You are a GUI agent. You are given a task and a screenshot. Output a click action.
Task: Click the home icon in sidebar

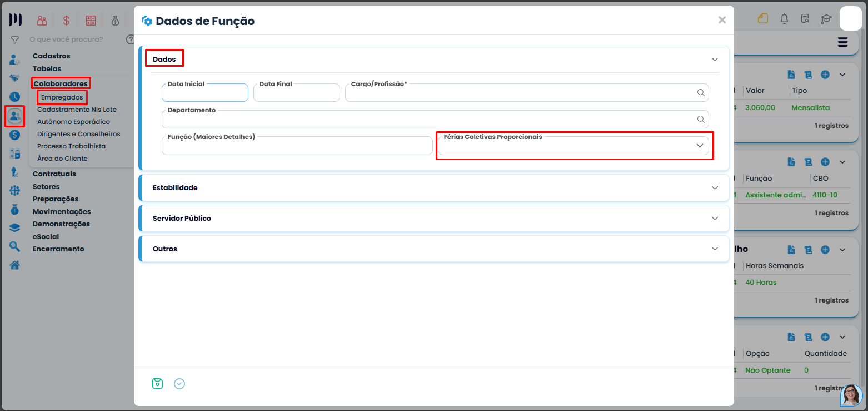15,265
